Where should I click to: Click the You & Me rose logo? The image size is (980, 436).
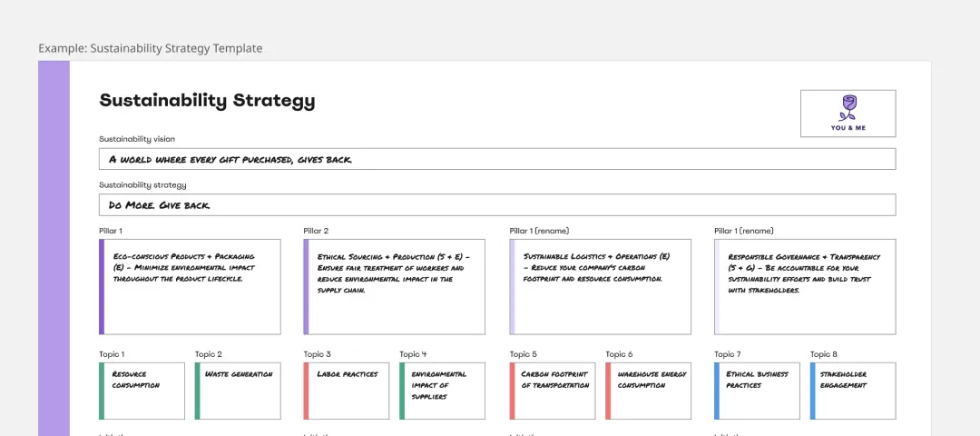click(x=848, y=113)
